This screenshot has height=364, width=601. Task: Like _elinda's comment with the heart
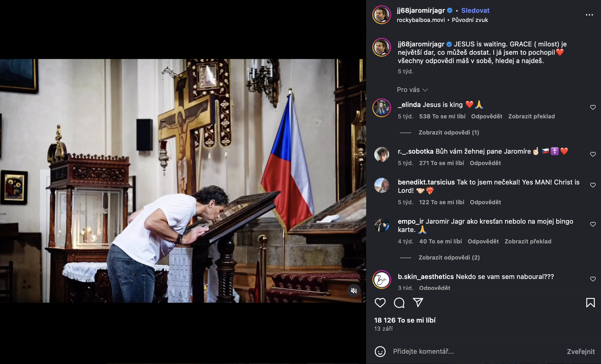[593, 107]
